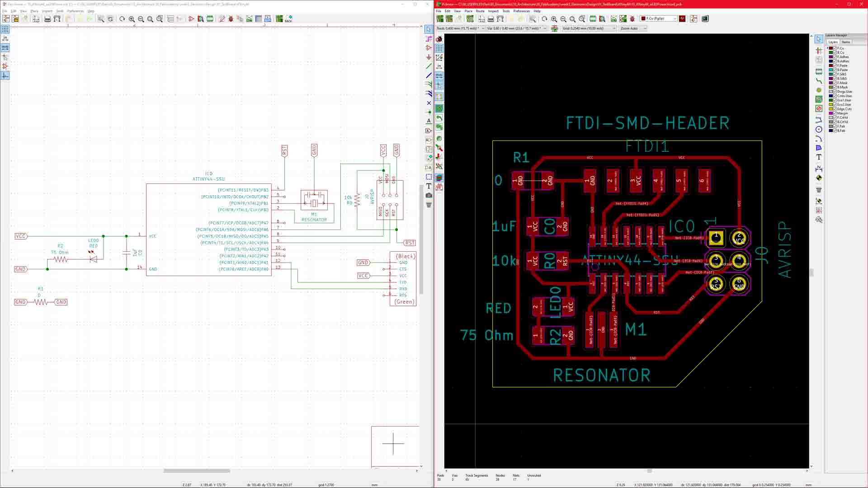Click redraw view icon in Eeschema toolbar

122,19
